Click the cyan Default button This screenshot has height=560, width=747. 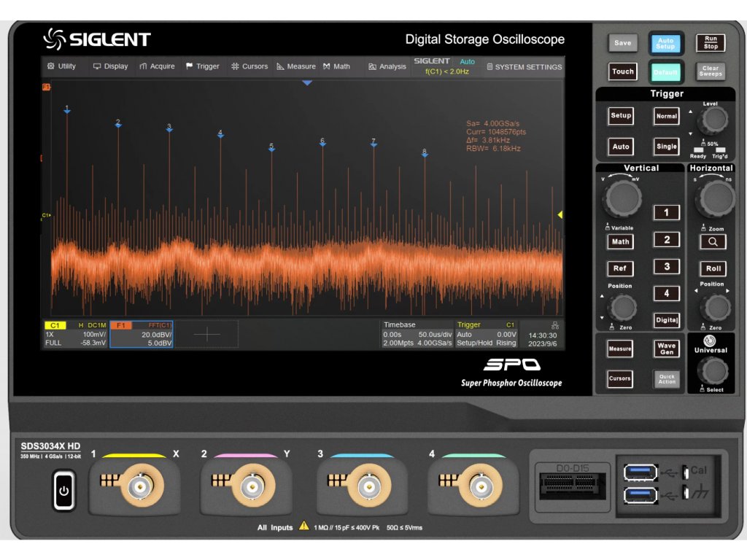tap(665, 72)
